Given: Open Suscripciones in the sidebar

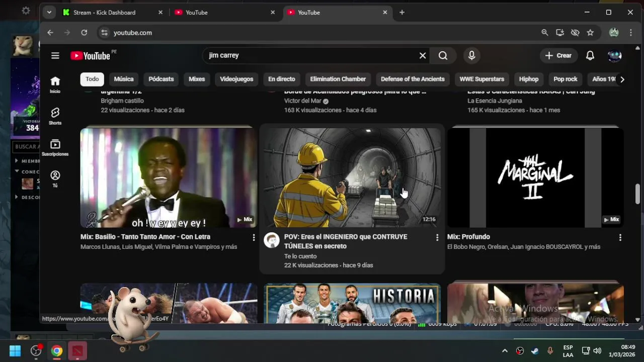Looking at the screenshot, I should click(x=55, y=147).
